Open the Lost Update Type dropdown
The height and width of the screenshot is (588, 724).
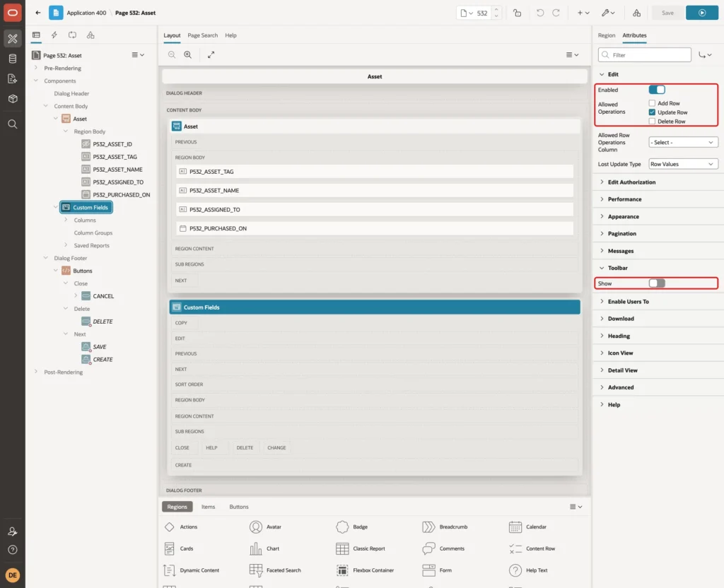tap(683, 164)
